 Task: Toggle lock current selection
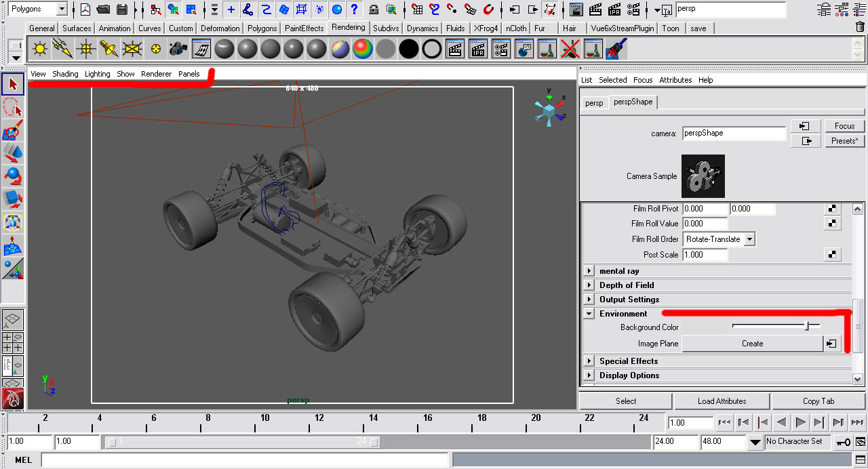coord(374,9)
